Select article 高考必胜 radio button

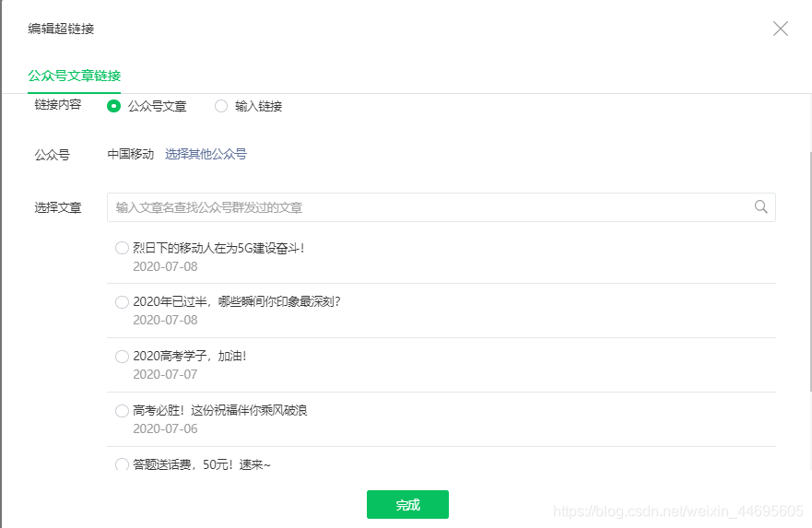[x=122, y=411]
